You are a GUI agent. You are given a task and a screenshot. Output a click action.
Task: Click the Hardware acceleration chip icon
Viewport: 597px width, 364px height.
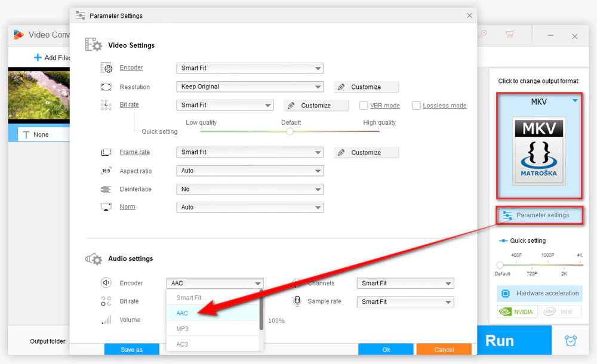[x=505, y=293]
